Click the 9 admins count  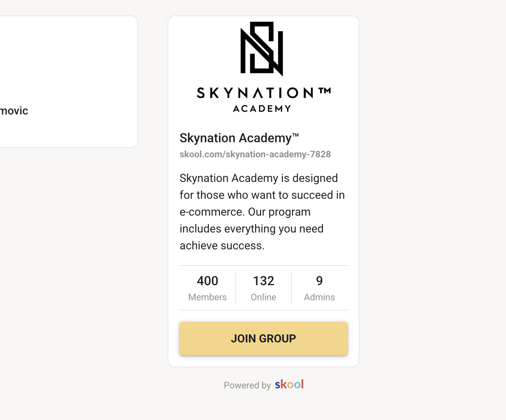pos(319,281)
